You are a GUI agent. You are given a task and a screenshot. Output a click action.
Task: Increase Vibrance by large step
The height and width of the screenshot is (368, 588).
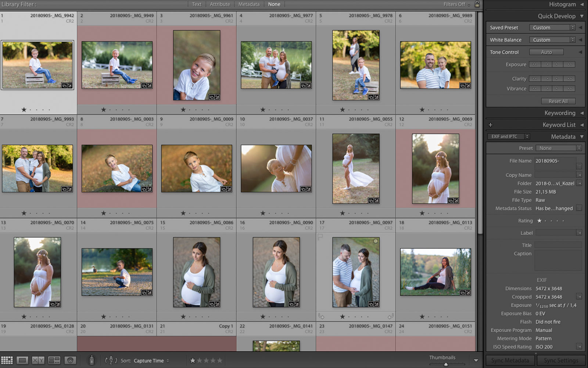point(570,88)
